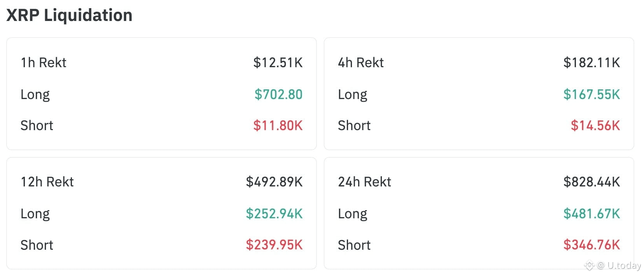
Task: Select the 1h Rekt label
Action: [43, 63]
